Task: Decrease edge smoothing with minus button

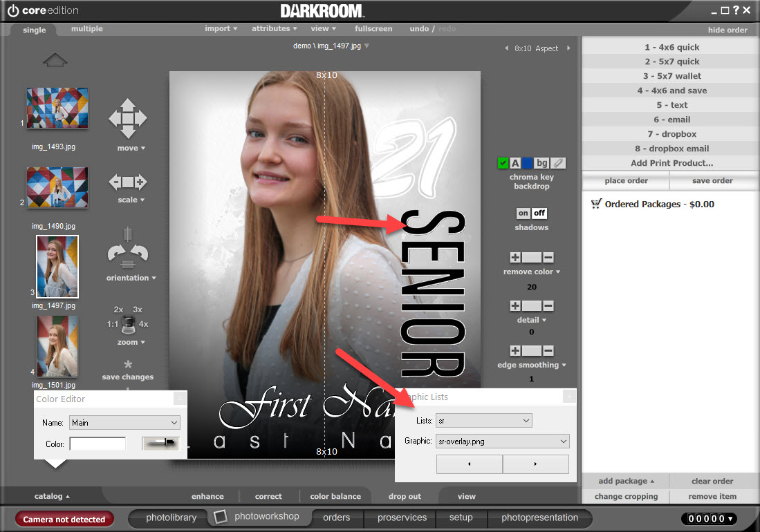Action: point(548,351)
